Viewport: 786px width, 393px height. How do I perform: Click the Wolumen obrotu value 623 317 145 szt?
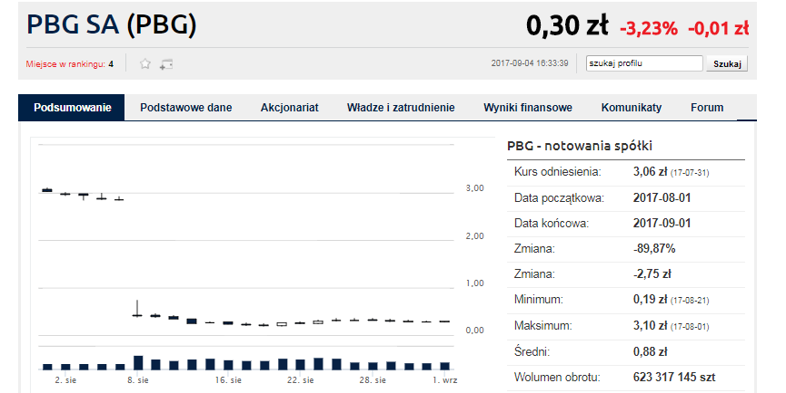tap(674, 377)
